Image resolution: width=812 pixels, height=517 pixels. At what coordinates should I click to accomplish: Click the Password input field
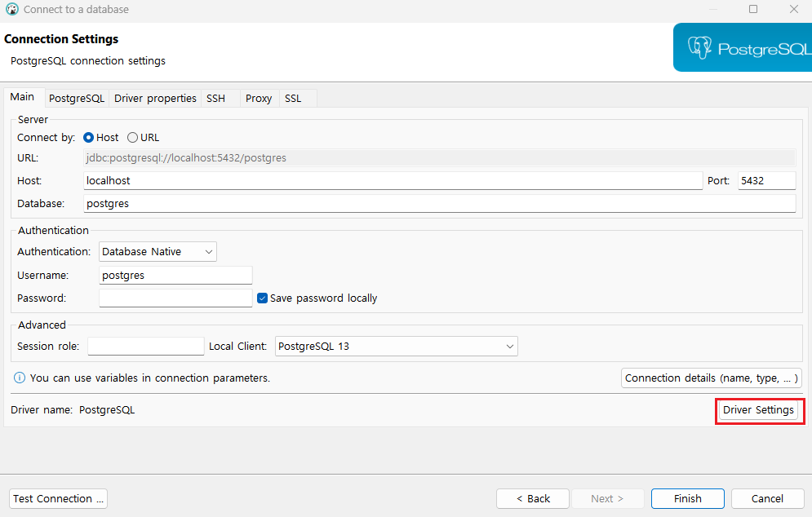click(x=175, y=298)
